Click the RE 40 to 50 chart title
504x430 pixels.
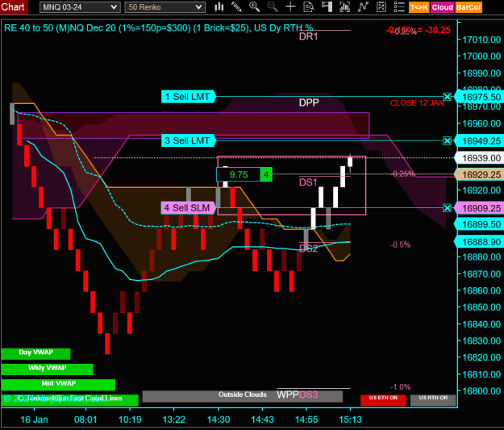coord(158,28)
